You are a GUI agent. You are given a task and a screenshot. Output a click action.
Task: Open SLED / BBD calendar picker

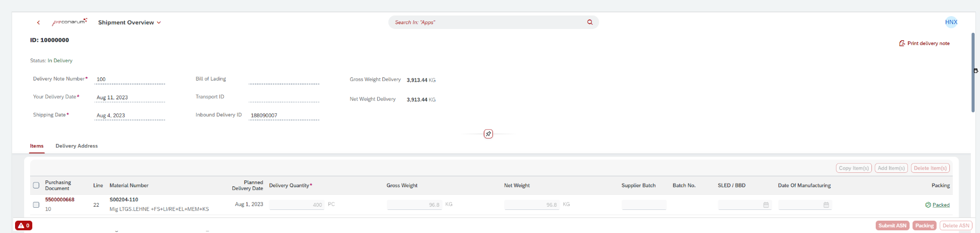pos(766,205)
